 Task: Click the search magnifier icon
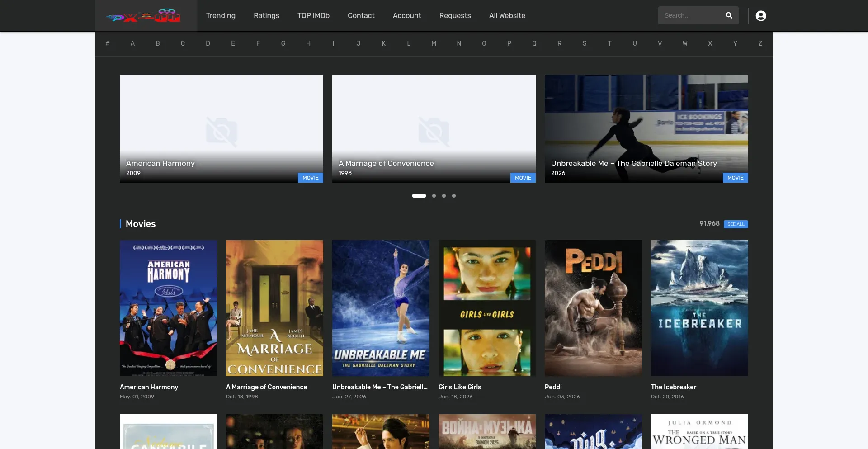point(729,15)
